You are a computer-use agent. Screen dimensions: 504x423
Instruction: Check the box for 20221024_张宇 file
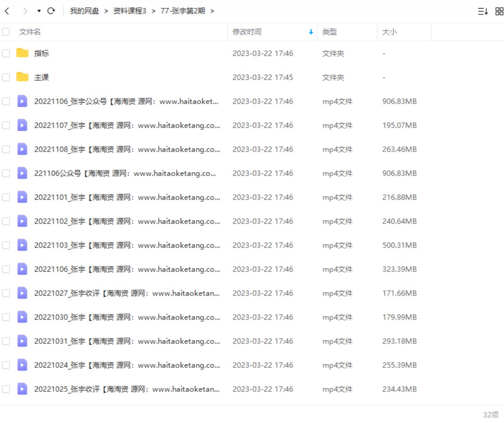pos(6,365)
